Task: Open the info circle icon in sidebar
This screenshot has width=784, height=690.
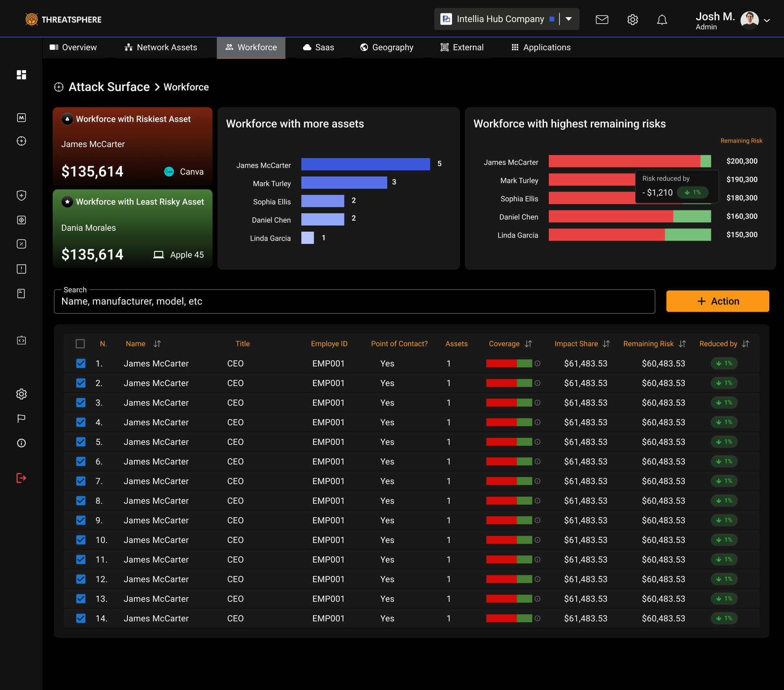Action: click(21, 443)
